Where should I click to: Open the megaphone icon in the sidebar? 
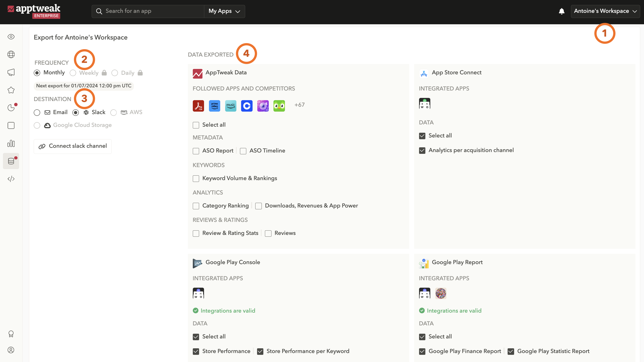[x=11, y=73]
